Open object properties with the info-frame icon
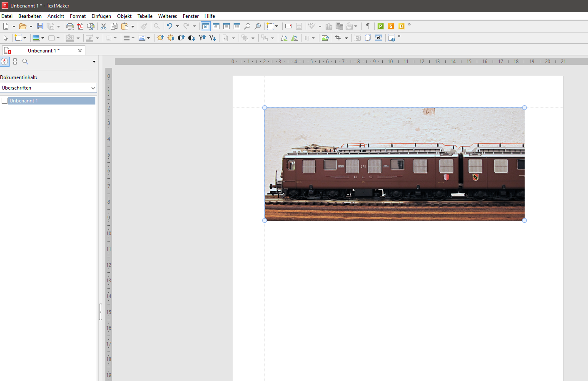Screen dimensions: 588x381 (x=391, y=38)
